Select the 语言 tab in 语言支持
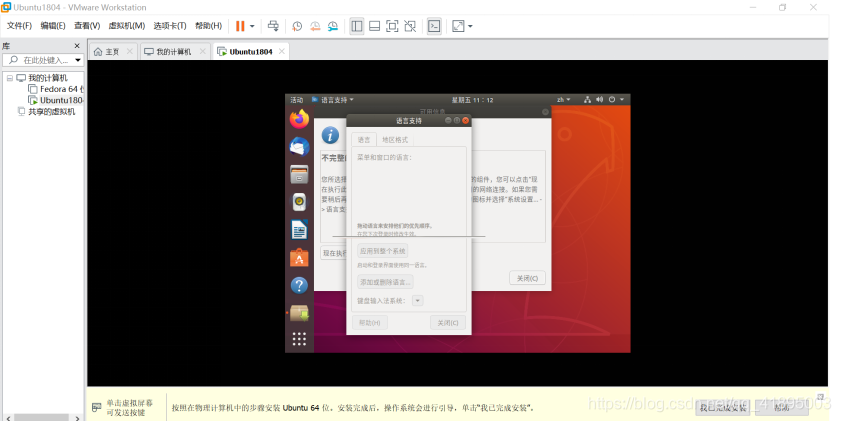841x422 pixels. pyautogui.click(x=364, y=139)
